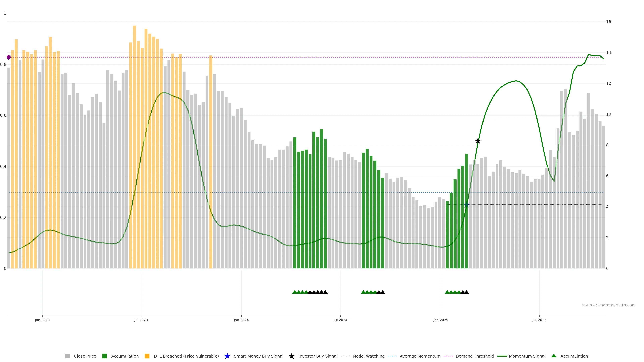Click the Jul 2025 axis label
644x362 pixels.
(539, 320)
